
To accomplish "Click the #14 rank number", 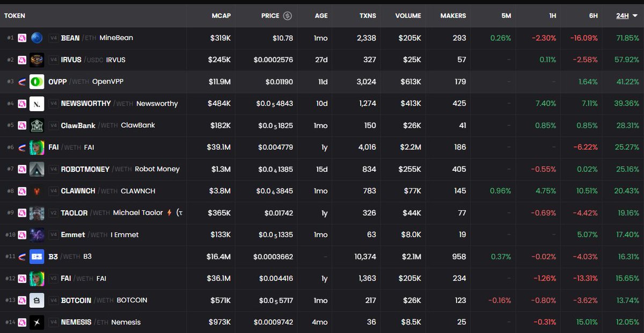I will tap(10, 322).
